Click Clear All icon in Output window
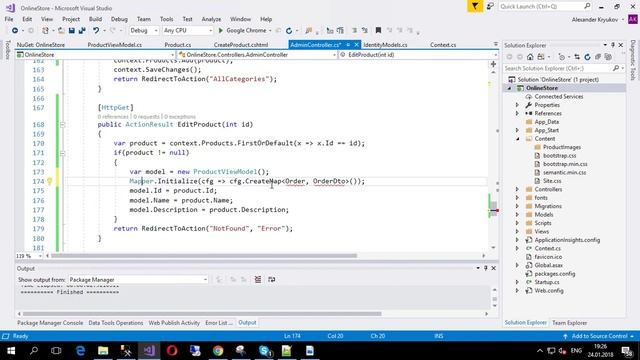The image size is (640, 360). tap(258, 280)
